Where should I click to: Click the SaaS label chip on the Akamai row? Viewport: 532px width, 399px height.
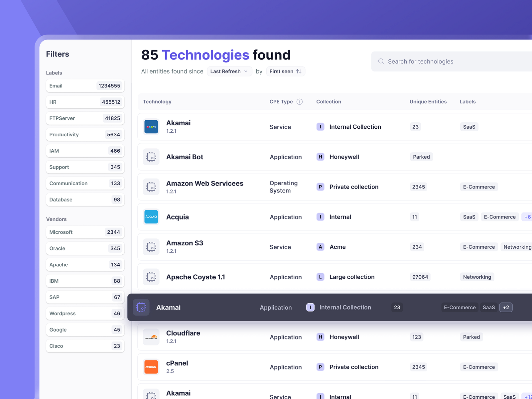click(x=469, y=127)
